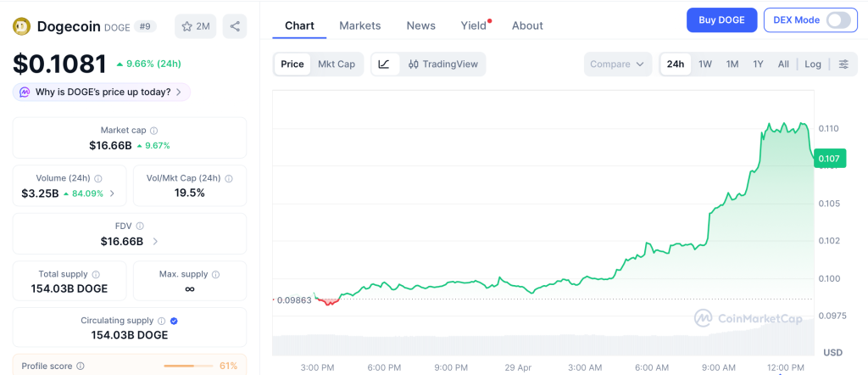Switch chart to Mkt Cap view
The image size is (868, 375).
coord(337,64)
